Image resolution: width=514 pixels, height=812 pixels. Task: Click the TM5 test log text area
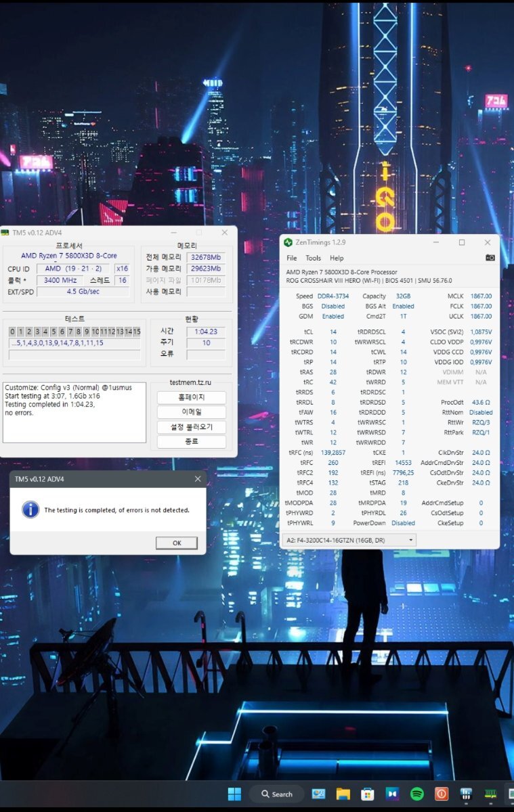point(74,412)
